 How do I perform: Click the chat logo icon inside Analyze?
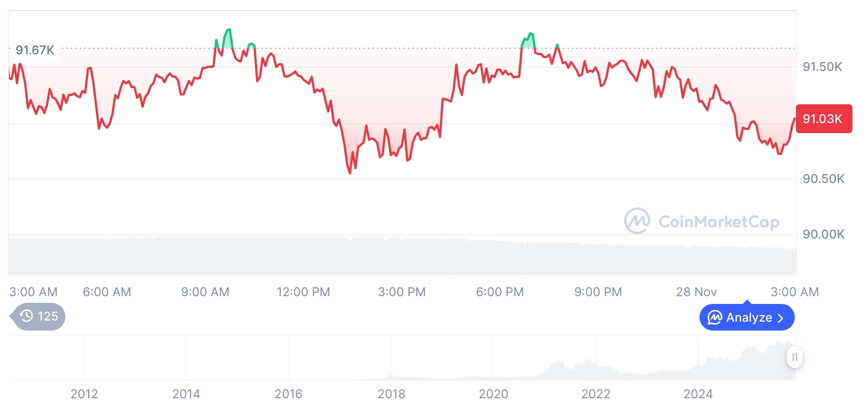(x=715, y=318)
